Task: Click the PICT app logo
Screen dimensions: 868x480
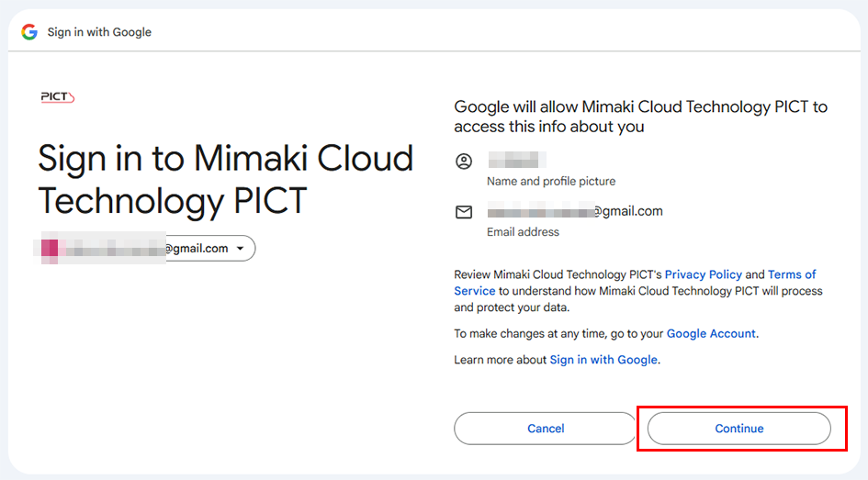Action: (58, 97)
